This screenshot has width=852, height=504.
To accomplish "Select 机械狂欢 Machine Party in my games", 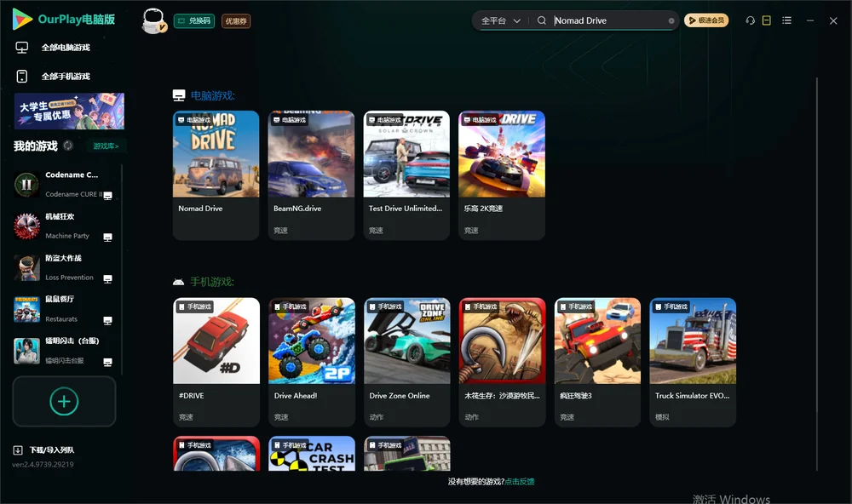I will pyautogui.click(x=63, y=226).
